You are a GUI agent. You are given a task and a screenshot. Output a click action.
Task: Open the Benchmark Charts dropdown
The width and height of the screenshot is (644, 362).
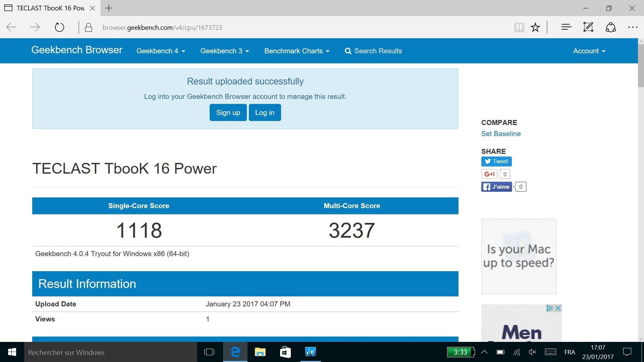(297, 51)
